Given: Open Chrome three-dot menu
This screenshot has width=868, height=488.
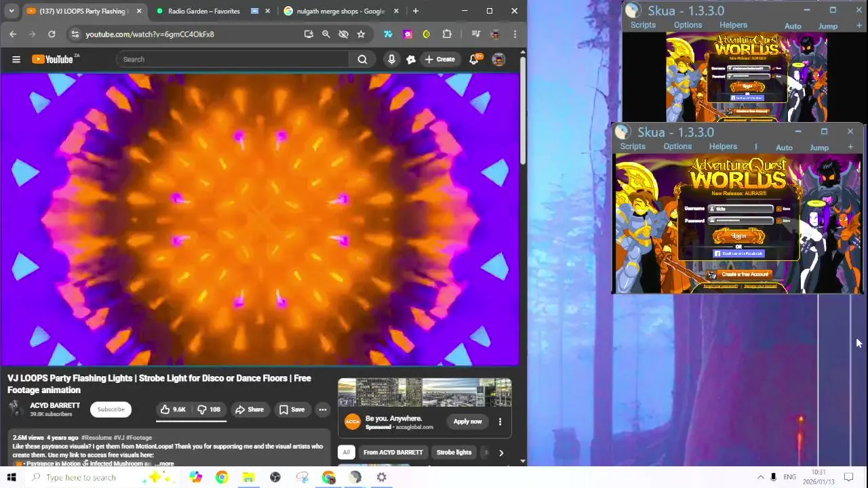Looking at the screenshot, I should pos(515,34).
